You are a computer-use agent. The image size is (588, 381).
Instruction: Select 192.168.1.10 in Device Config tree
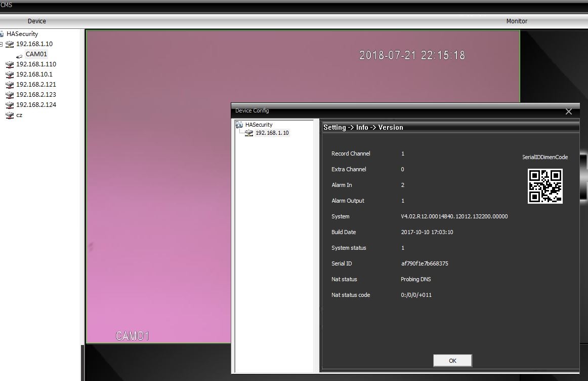coord(272,133)
